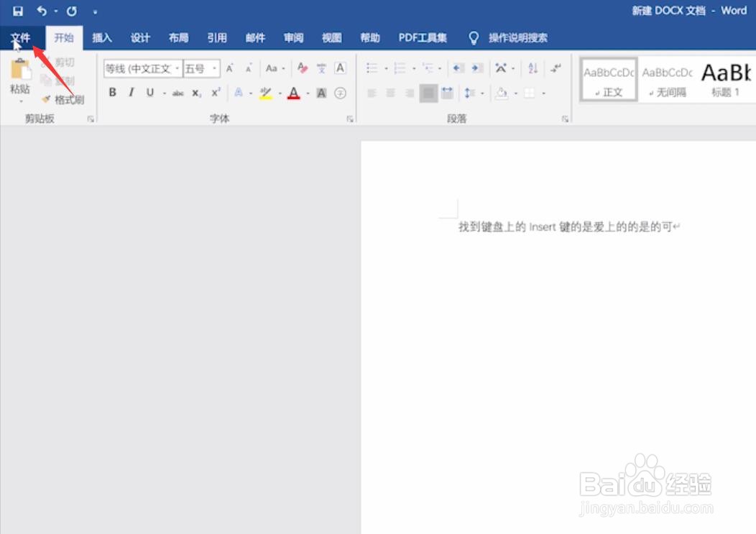Image resolution: width=756 pixels, height=534 pixels.
Task: Open the font color dropdown arrow
Action: (x=307, y=93)
